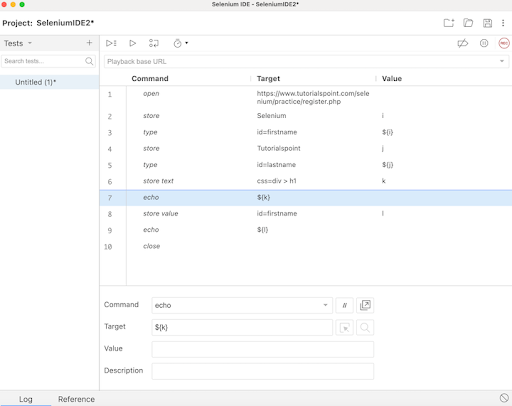Expand the speed control dropdown arrow
This screenshot has width=512, height=406.
tap(187, 43)
